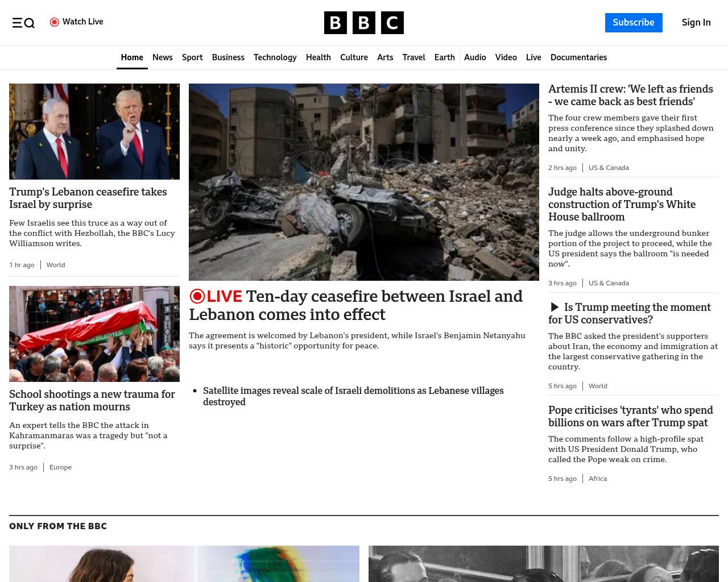Image resolution: width=728 pixels, height=582 pixels.
Task: Open the Turkey funeral coffin photo
Action: [94, 334]
